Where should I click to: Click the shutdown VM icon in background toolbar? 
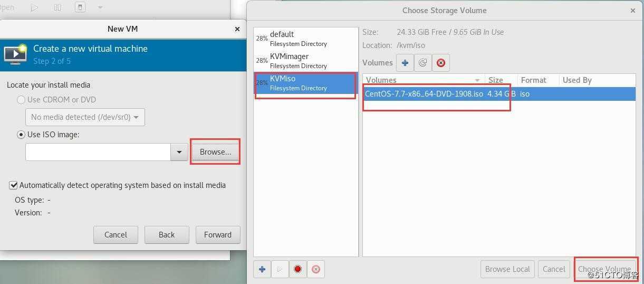coord(80,7)
